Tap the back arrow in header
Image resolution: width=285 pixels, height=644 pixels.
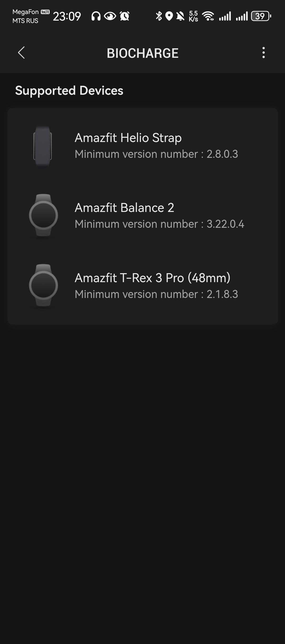coord(21,53)
